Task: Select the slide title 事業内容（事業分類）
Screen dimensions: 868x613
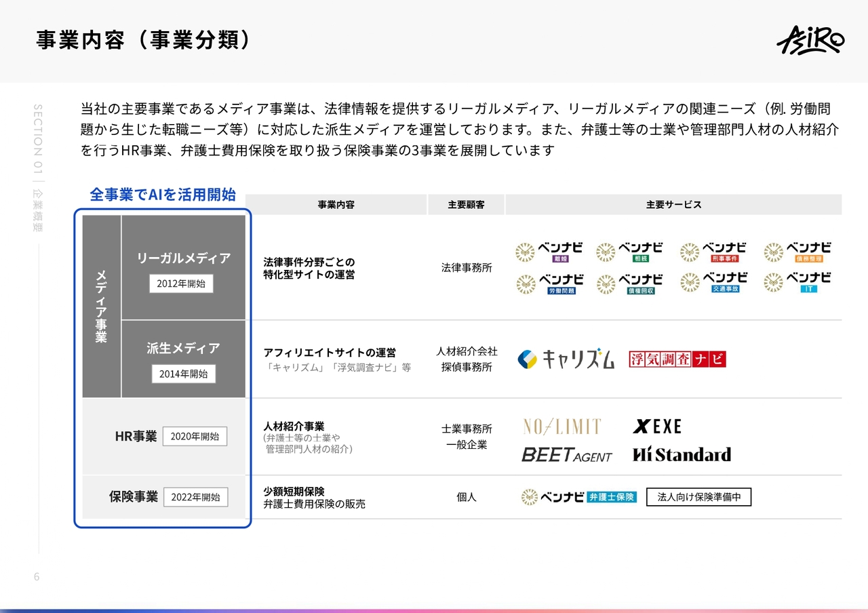Action: pos(144,40)
